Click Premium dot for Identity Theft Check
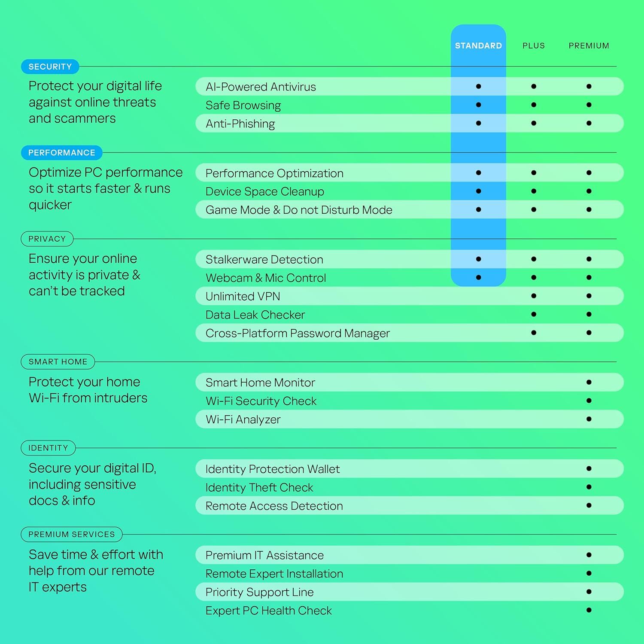Viewport: 644px width, 644px height. coord(589,487)
